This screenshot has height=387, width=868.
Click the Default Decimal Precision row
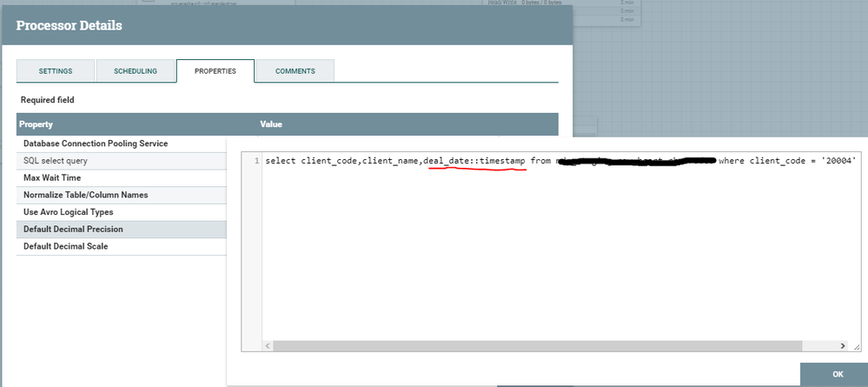tap(122, 230)
